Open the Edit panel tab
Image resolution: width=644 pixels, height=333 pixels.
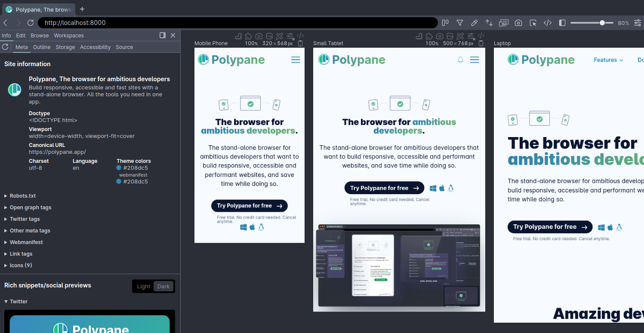click(21, 35)
